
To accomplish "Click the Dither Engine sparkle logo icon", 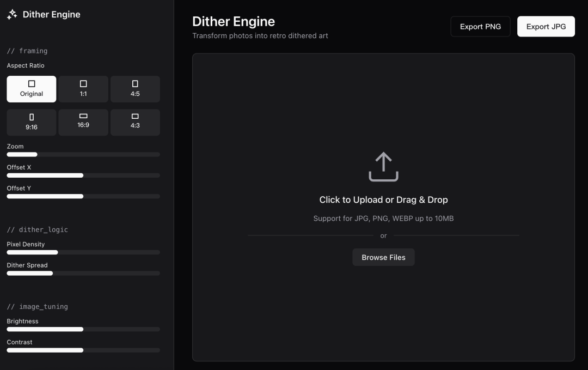I will [x=12, y=15].
